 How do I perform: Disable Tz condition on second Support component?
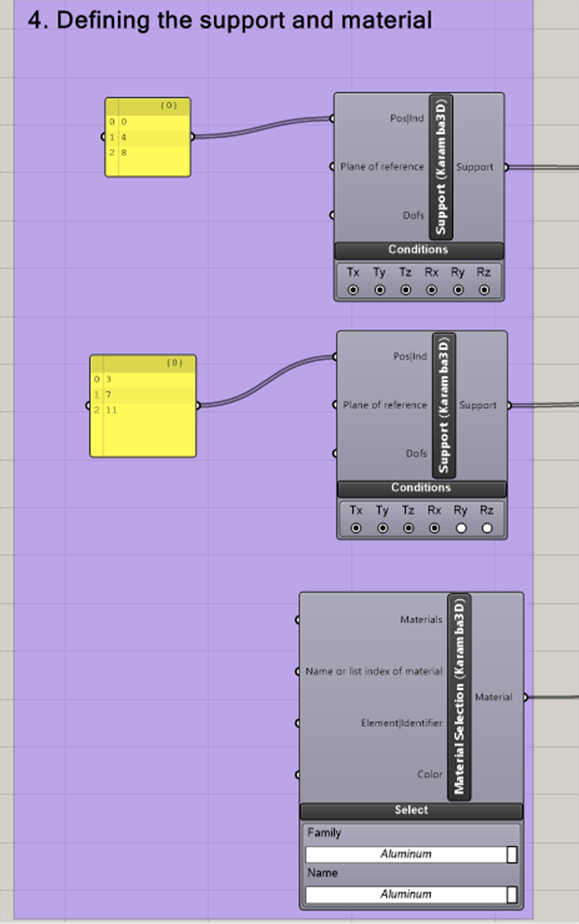(408, 528)
